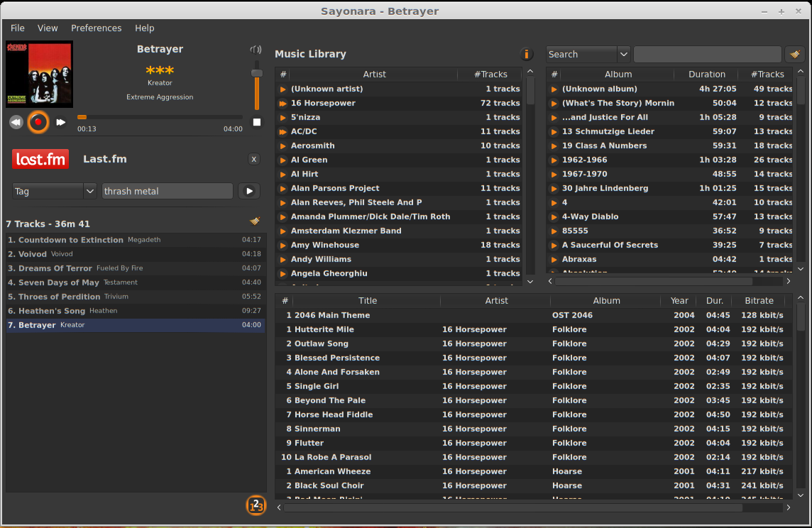The width and height of the screenshot is (812, 528).
Task: Open the View menu
Action: tap(48, 28)
